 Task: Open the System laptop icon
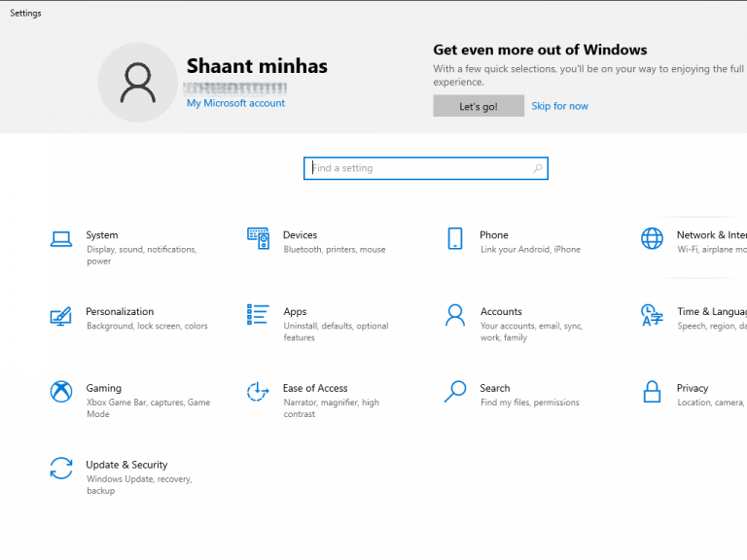point(61,239)
